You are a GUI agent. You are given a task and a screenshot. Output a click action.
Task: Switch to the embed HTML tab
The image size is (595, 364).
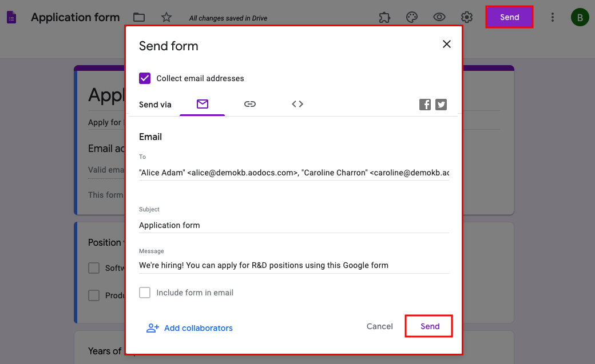pyautogui.click(x=297, y=104)
